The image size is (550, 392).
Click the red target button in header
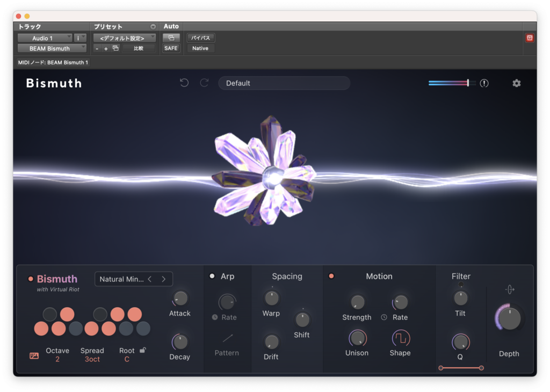[x=530, y=38]
